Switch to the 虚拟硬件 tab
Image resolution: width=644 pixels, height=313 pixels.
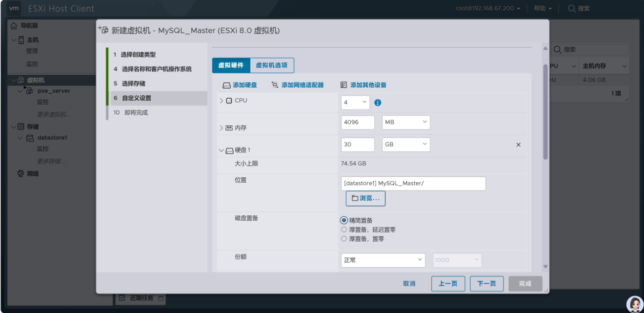tap(231, 65)
